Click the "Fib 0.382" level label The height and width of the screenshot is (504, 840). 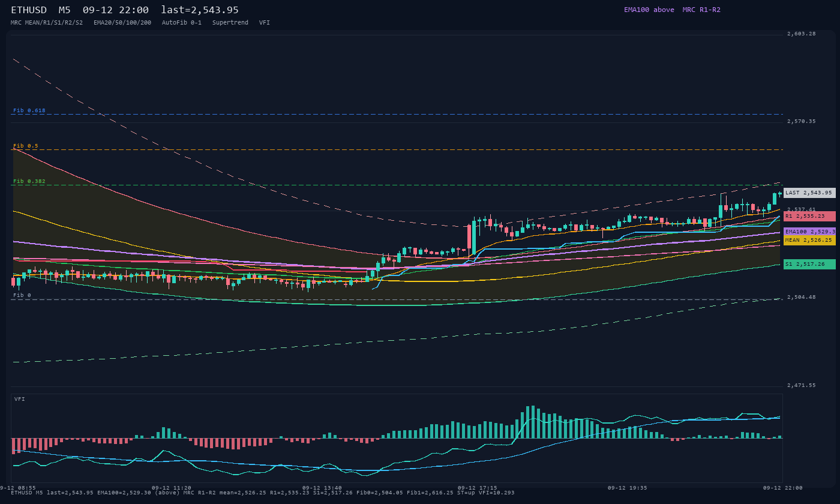pyautogui.click(x=29, y=181)
